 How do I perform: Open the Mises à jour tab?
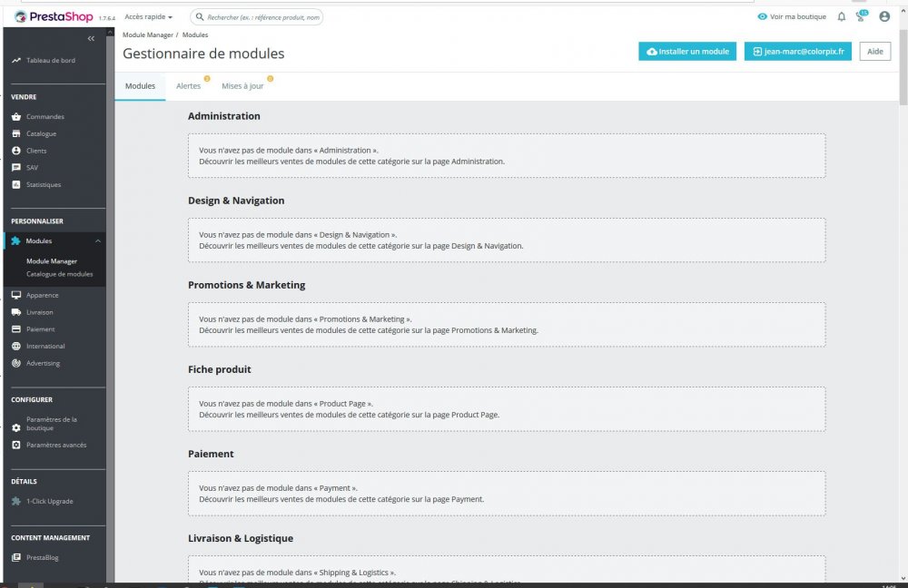tap(242, 85)
